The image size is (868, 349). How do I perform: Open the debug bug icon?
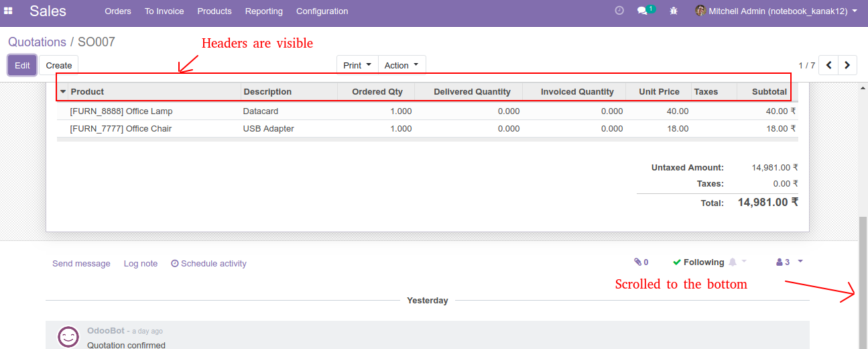click(674, 11)
